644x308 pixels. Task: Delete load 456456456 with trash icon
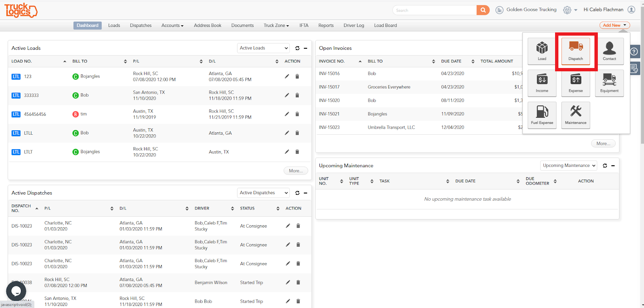click(x=297, y=114)
